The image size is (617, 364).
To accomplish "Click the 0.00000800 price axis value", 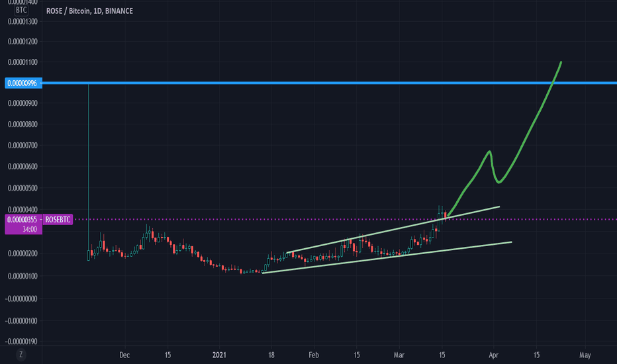I will click(x=23, y=124).
